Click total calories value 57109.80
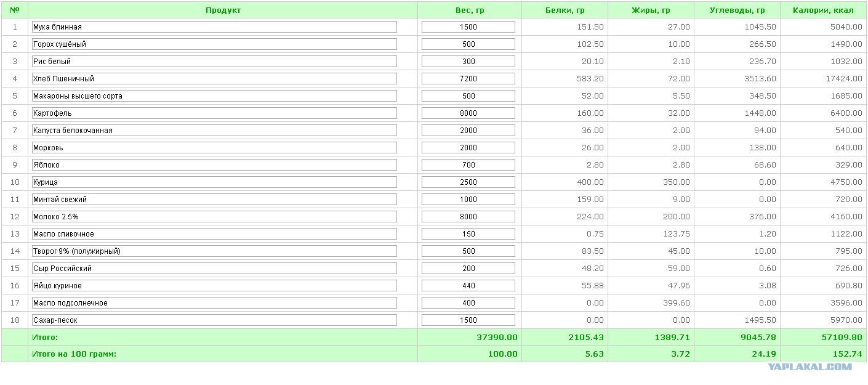Viewport: 868px width, 385px height. tap(842, 338)
